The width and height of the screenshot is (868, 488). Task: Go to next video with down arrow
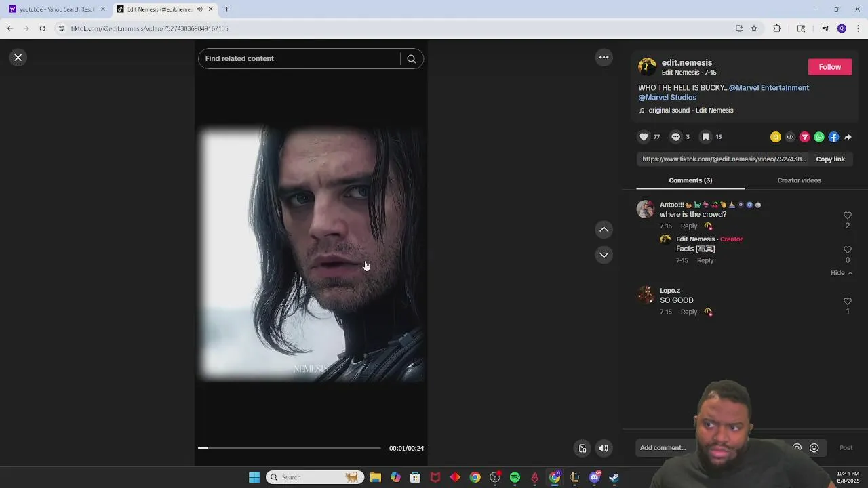pos(604,255)
